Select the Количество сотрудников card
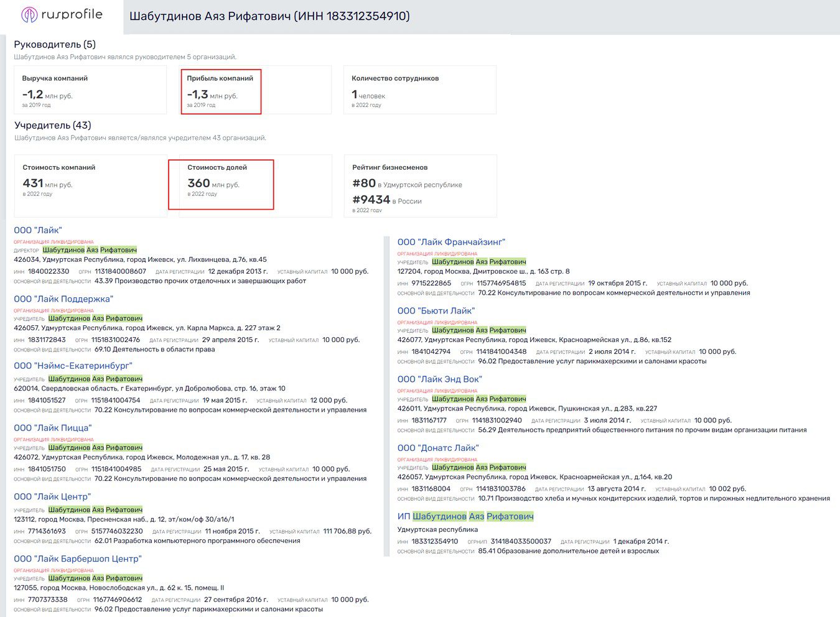 point(420,90)
